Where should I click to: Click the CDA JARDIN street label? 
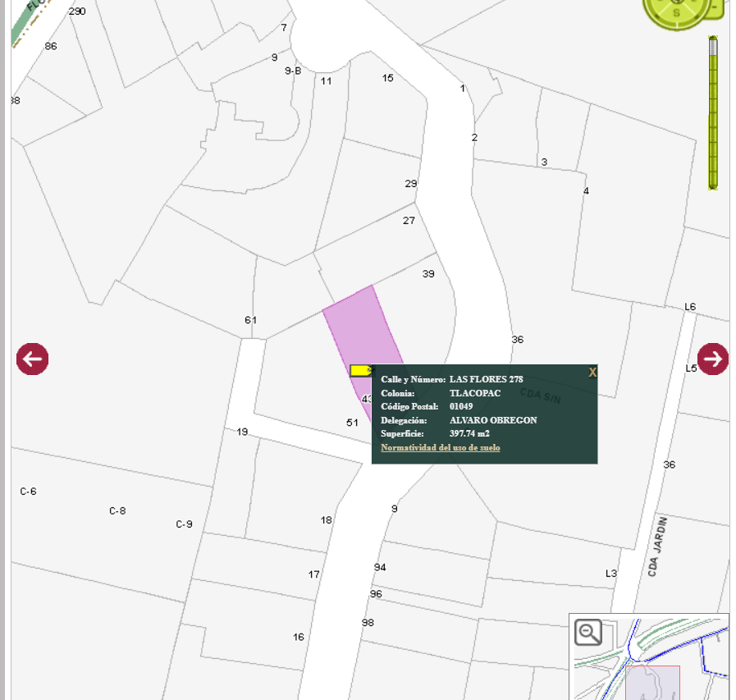[657, 547]
